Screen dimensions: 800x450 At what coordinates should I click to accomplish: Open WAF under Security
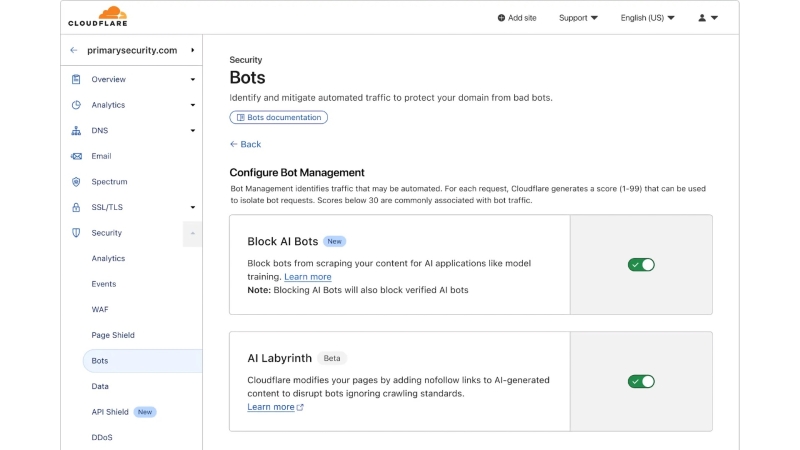pyautogui.click(x=100, y=310)
